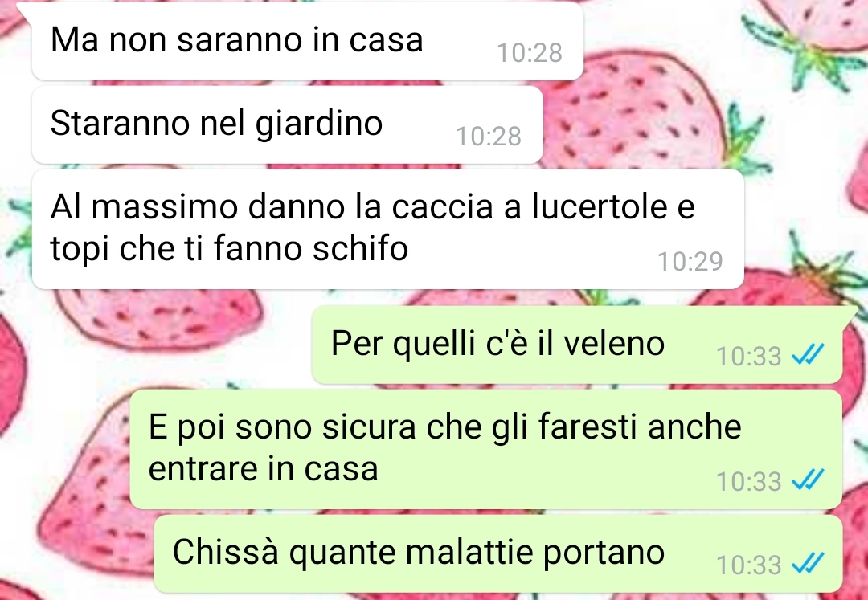Screen dimensions: 868x600
Task: Tap the 10:33 timestamp on 'Chissà quante malattie' message
Action: (748, 565)
